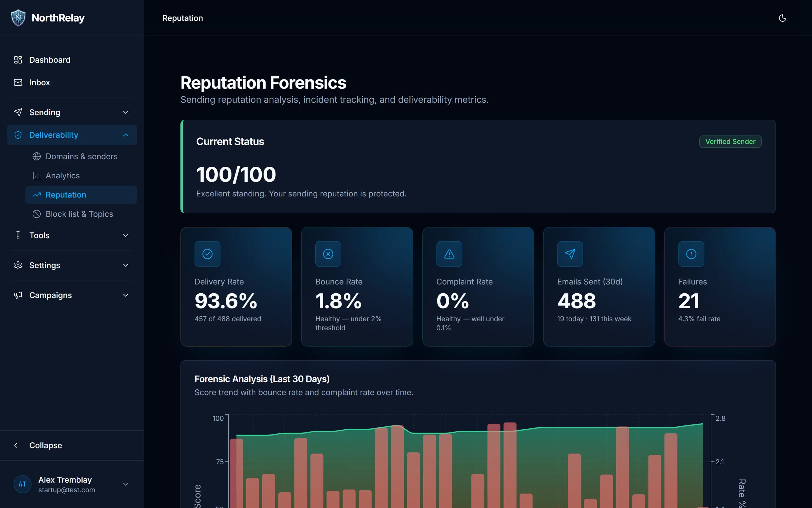Click the NorthRelay shield logo
This screenshot has width=812, height=508.
pyautogui.click(x=18, y=18)
